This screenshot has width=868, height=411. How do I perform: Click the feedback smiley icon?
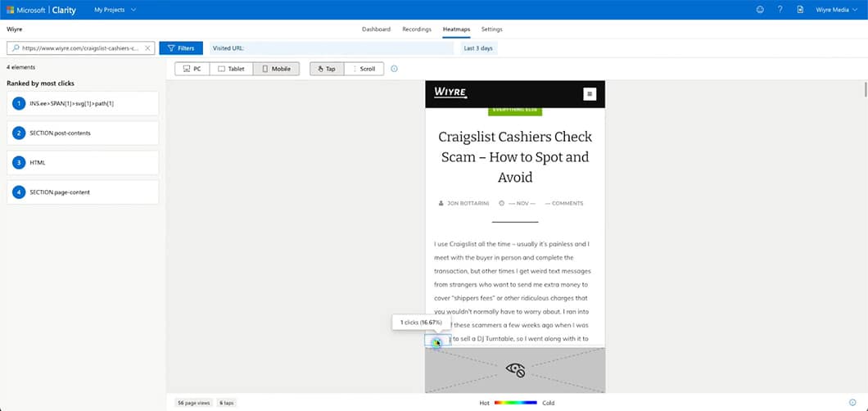pos(760,9)
